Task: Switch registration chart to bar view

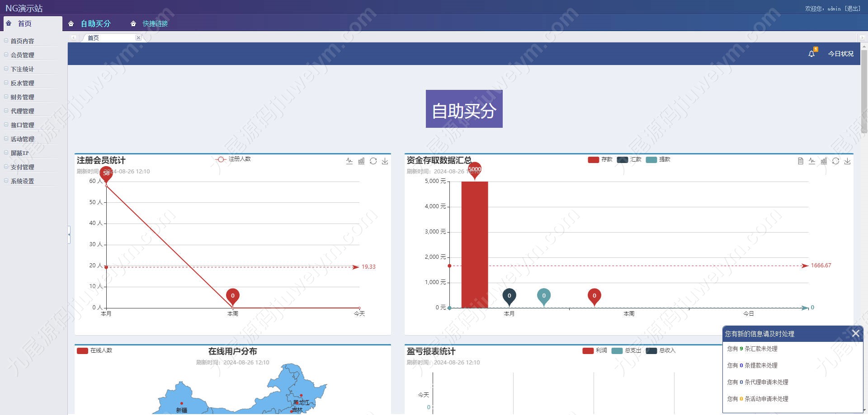Action: [361, 161]
